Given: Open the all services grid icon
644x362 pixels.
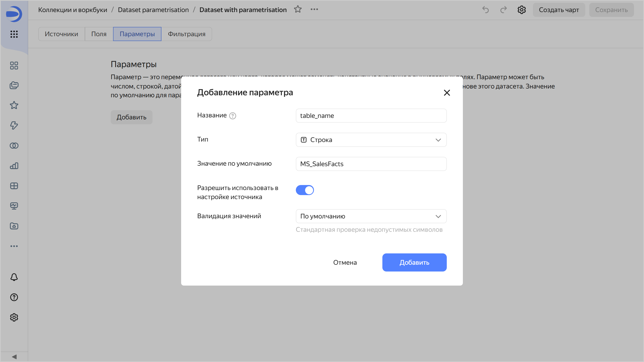Looking at the screenshot, I should 14,34.
